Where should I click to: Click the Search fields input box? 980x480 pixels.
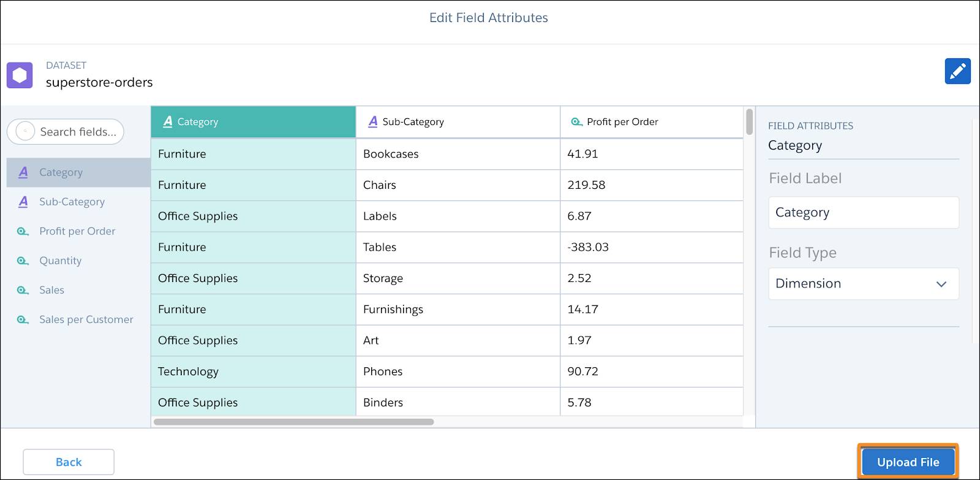pos(66,132)
